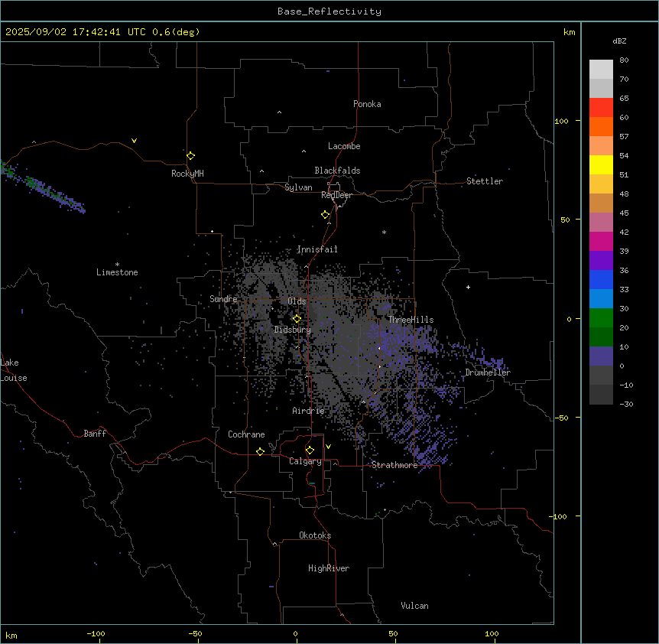The image size is (659, 644).
Task: Click the Ponoka label
Action: pyautogui.click(x=367, y=104)
